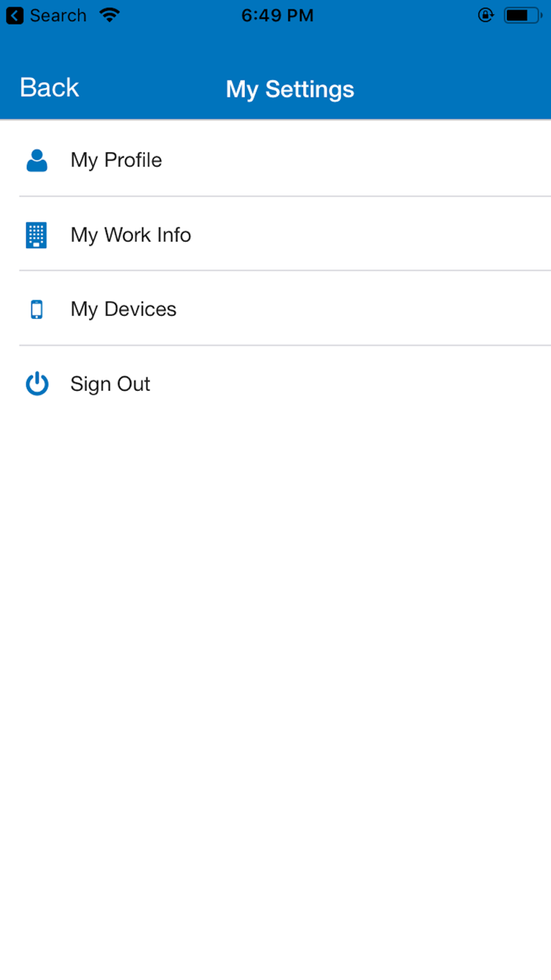Tap the person icon beside My Profile
The height and width of the screenshot is (980, 551).
(x=37, y=160)
